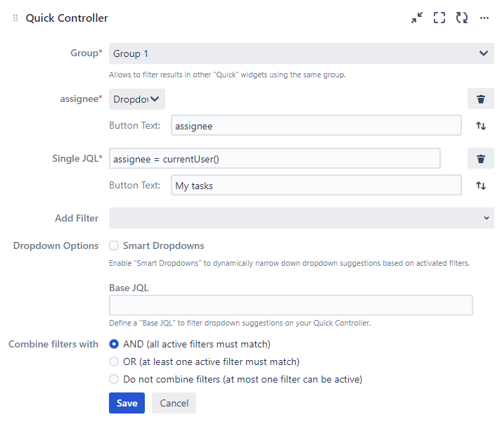Expand the Add Filter dropdown
The image size is (502, 448).
pyautogui.click(x=301, y=218)
